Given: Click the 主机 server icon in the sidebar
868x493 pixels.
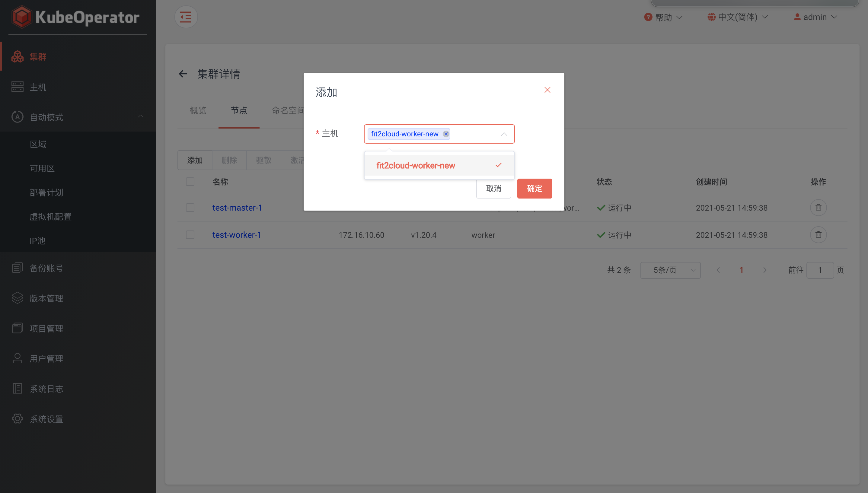Looking at the screenshot, I should tap(17, 87).
